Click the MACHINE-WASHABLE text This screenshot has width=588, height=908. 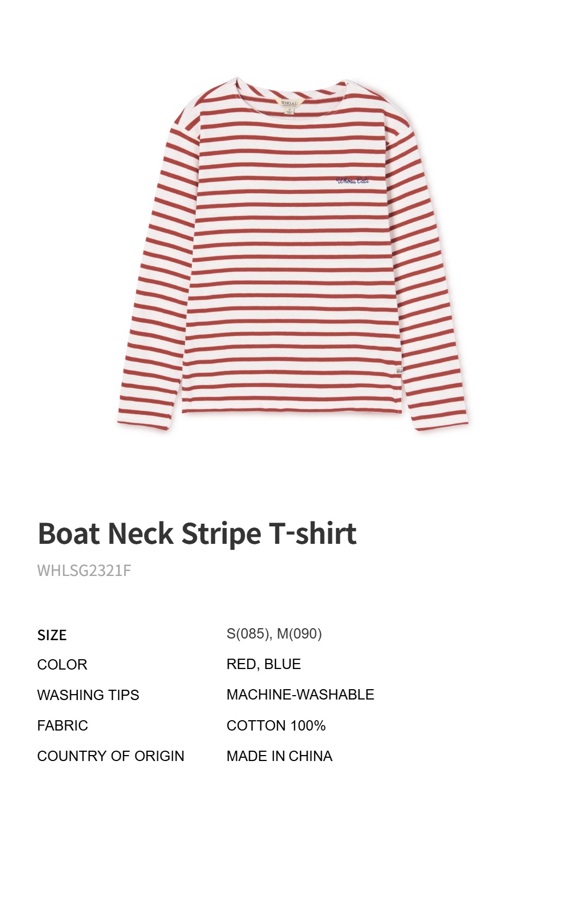(300, 695)
